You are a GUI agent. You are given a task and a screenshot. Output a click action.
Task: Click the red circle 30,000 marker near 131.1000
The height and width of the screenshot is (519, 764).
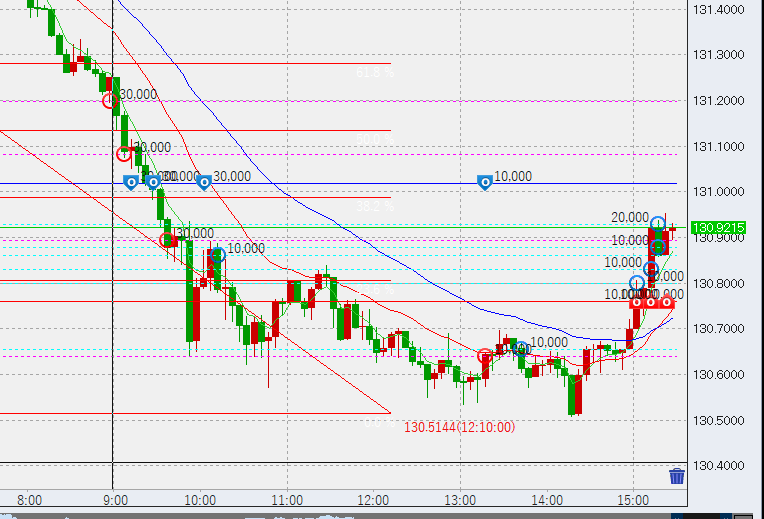(x=124, y=153)
